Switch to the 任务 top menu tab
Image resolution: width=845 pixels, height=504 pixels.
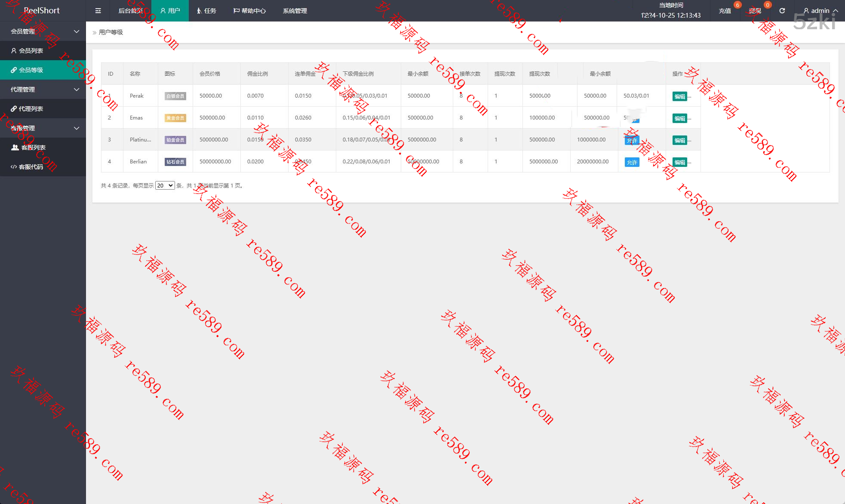point(207,11)
